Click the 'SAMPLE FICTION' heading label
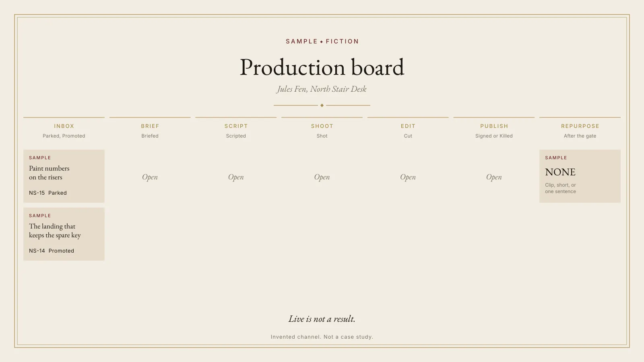This screenshot has height=362, width=644. click(x=322, y=41)
